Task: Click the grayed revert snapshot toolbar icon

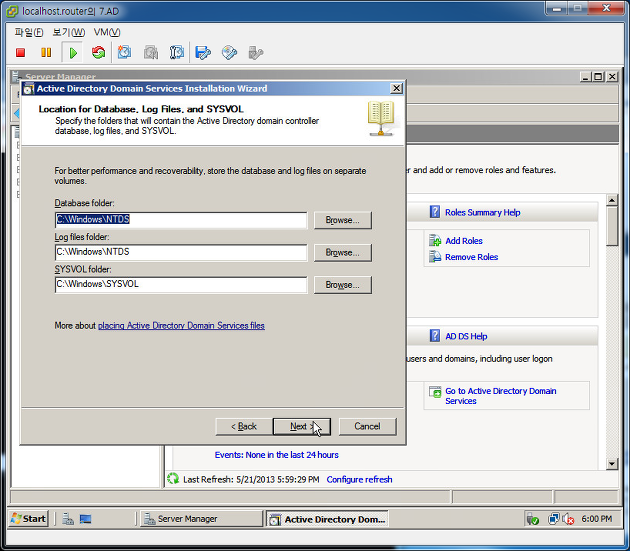Action: point(151,53)
